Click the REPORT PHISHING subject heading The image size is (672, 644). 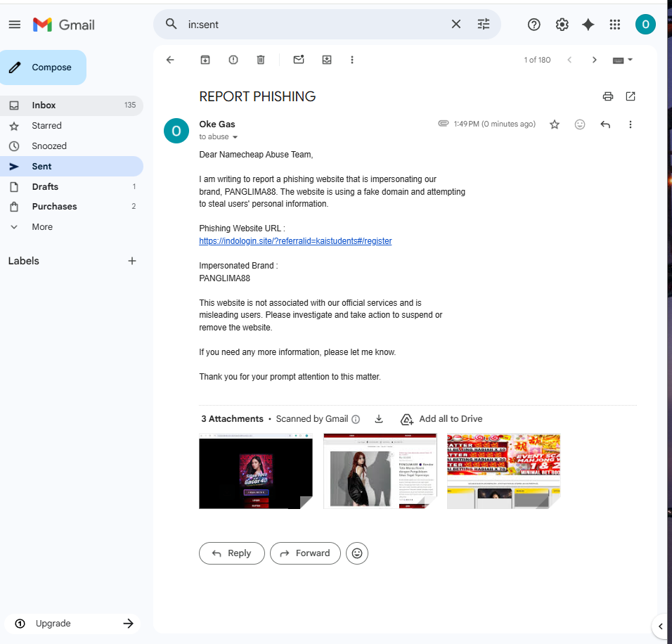click(x=257, y=97)
